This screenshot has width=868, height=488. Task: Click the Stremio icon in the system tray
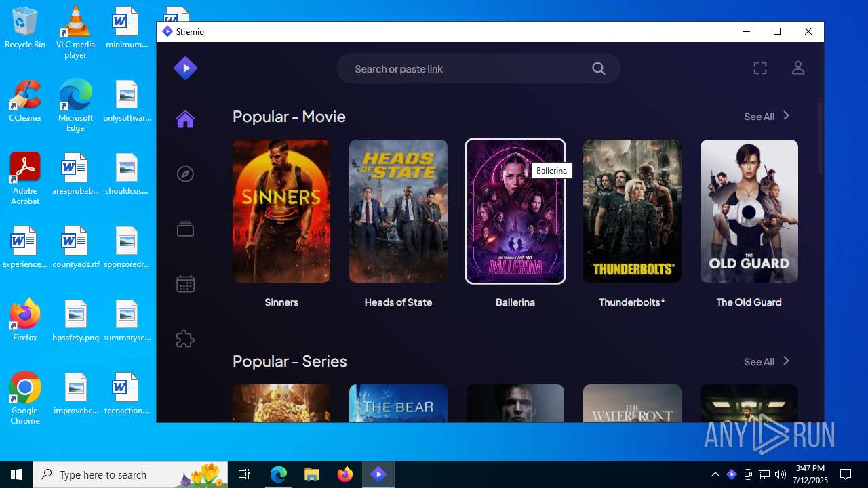coord(731,474)
